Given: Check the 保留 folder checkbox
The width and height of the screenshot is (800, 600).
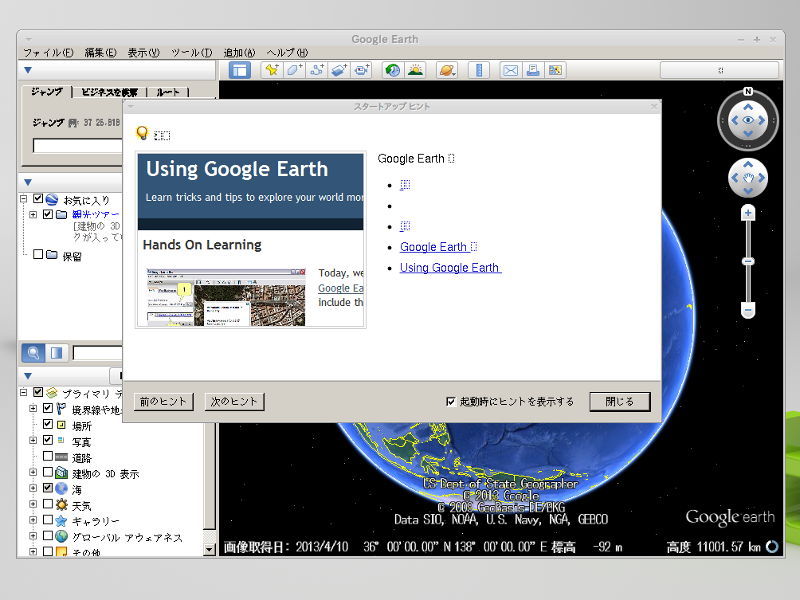Looking at the screenshot, I should coord(38,254).
